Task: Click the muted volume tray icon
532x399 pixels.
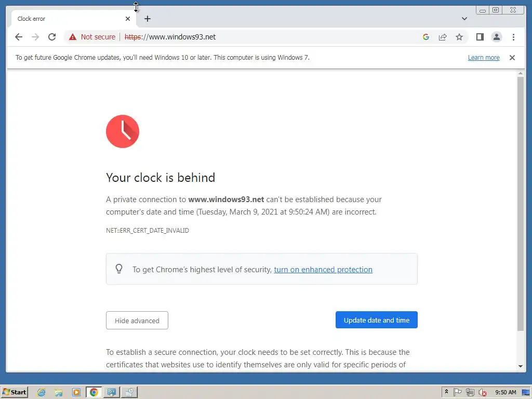Action: click(483, 392)
